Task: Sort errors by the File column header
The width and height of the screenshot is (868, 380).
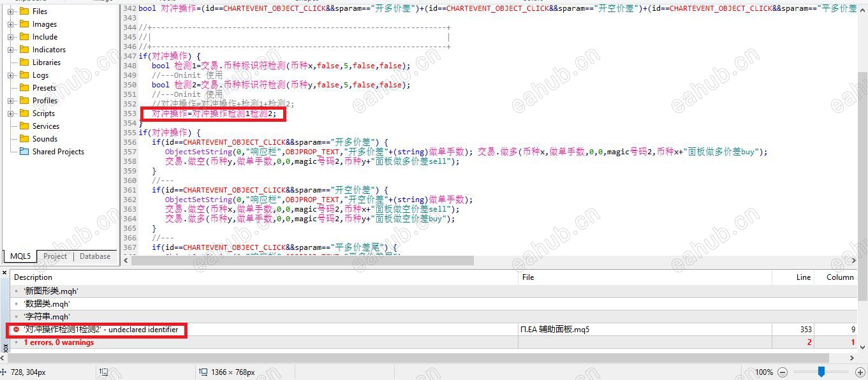Action: (645, 277)
